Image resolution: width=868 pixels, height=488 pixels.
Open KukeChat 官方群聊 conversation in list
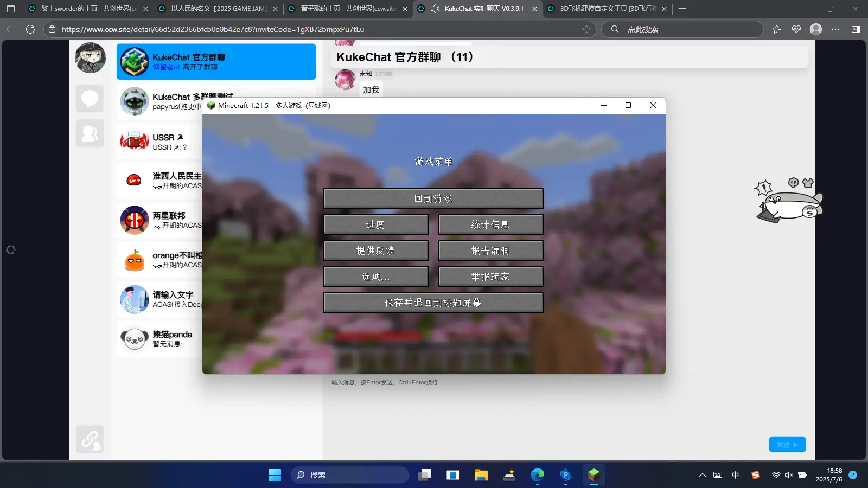[216, 62]
